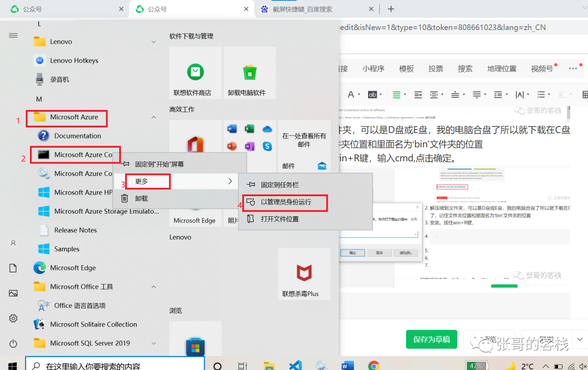Click the Windows Start button

(13, 366)
